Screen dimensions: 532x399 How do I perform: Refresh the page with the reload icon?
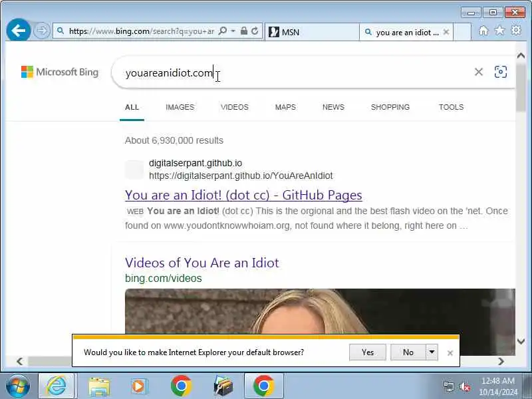click(x=255, y=31)
